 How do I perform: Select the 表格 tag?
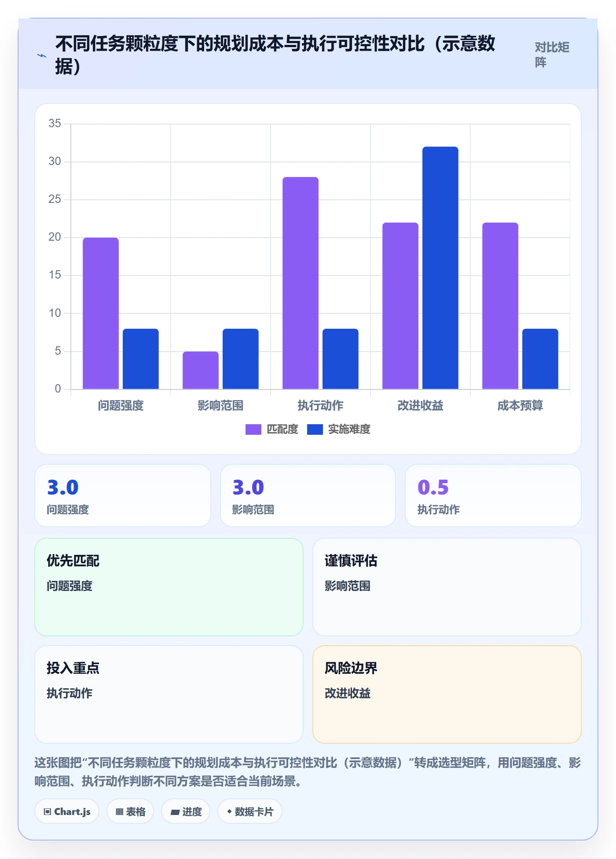point(130,811)
